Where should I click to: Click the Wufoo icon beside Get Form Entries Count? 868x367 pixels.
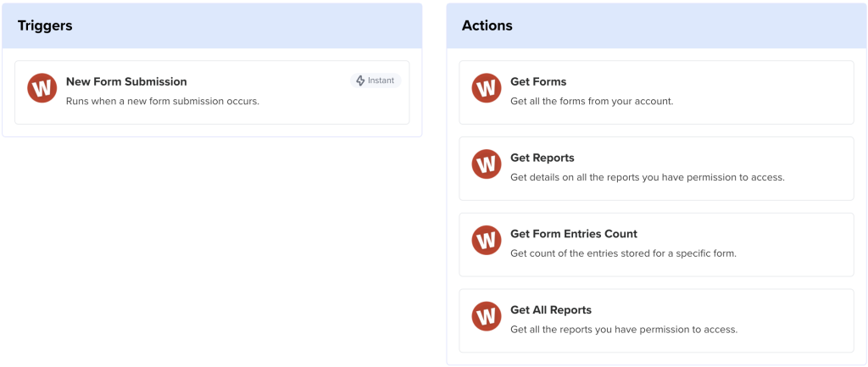coord(487,240)
